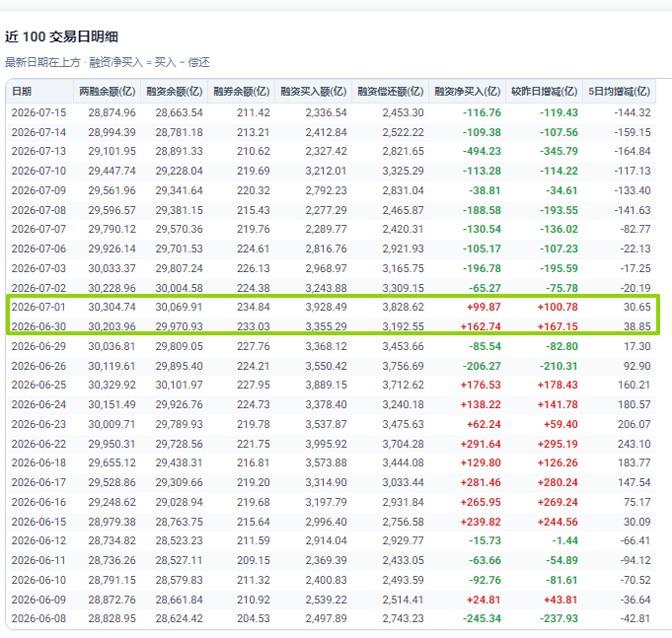The image size is (672, 638).
Task: Click daily change value -345.79
Action: (x=559, y=151)
